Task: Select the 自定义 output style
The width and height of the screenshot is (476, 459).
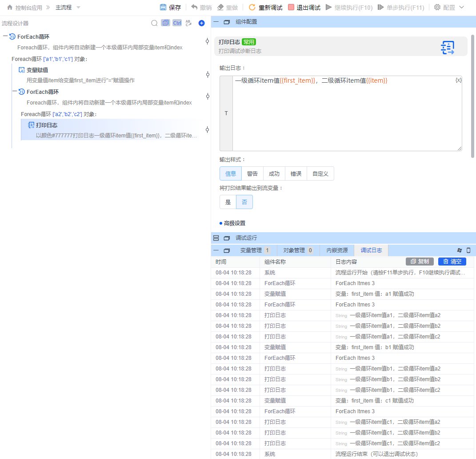Action: [320, 174]
